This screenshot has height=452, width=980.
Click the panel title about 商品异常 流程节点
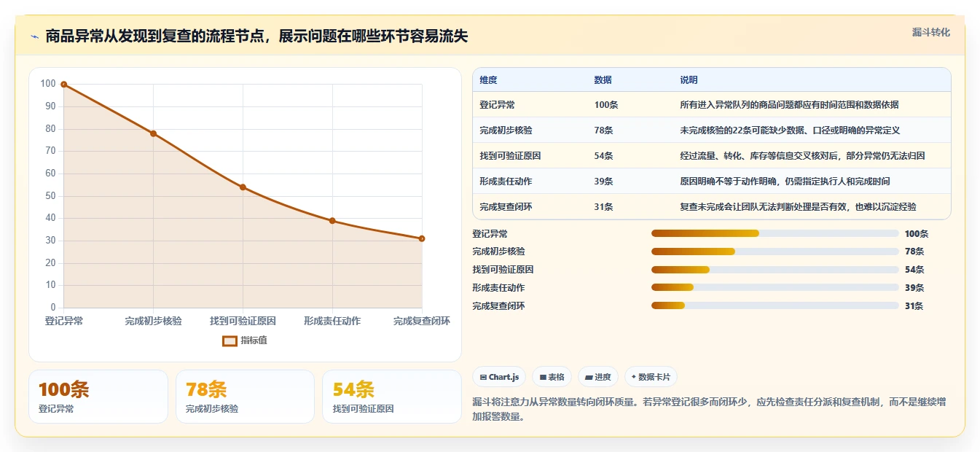click(x=256, y=36)
